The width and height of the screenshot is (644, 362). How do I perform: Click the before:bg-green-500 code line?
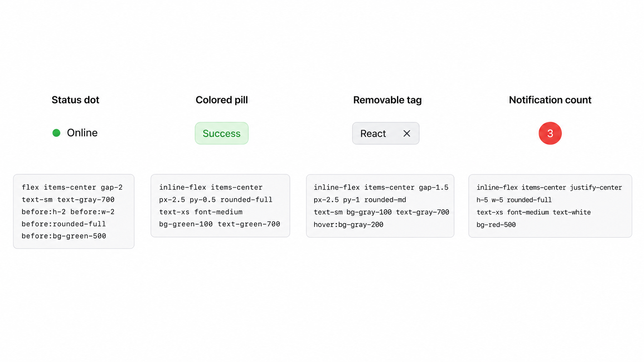[64, 236]
